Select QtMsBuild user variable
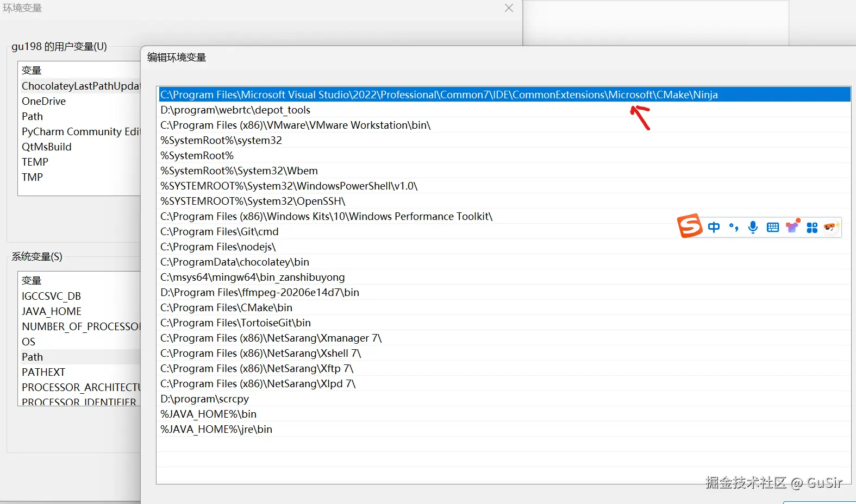 tap(80, 147)
